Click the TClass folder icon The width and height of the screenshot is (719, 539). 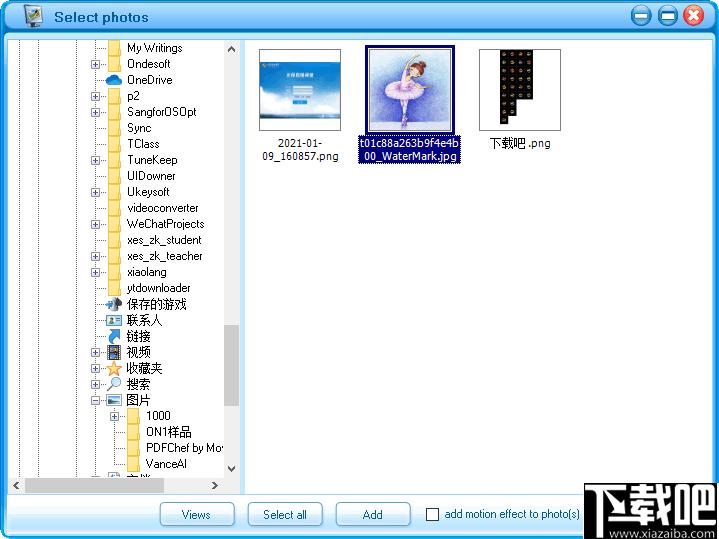pyautogui.click(x=114, y=144)
